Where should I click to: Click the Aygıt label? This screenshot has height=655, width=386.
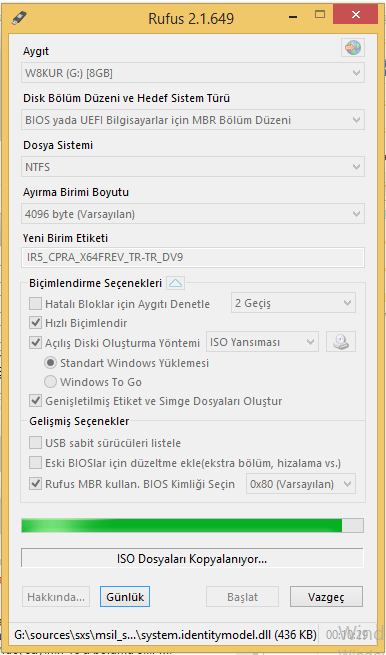[35, 52]
